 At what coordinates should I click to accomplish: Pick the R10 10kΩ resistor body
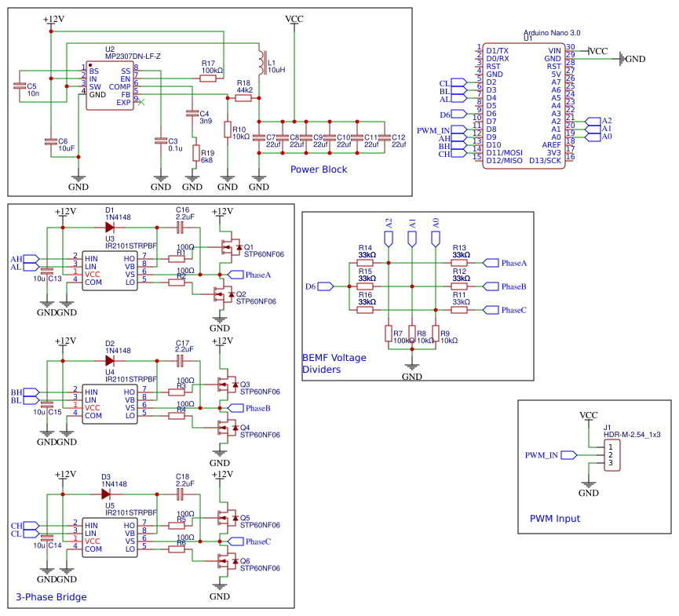(228, 129)
